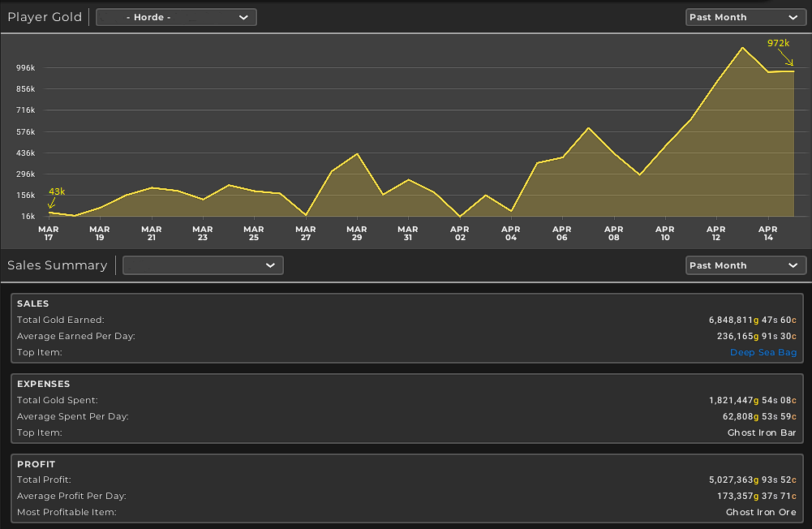This screenshot has width=812, height=529.
Task: Open the empty Sales Summary filter dropdown
Action: click(x=203, y=265)
